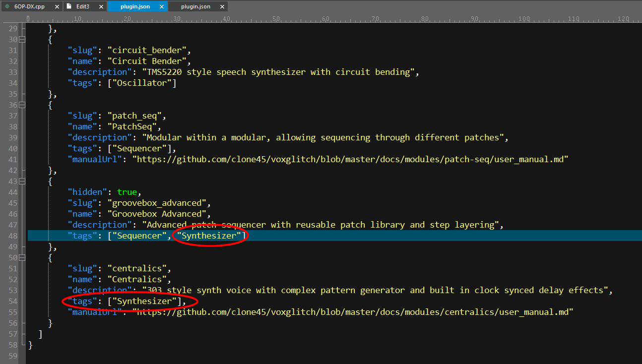Close the 6OP-DX.cpp tab
The height and width of the screenshot is (364, 642).
coord(56,7)
